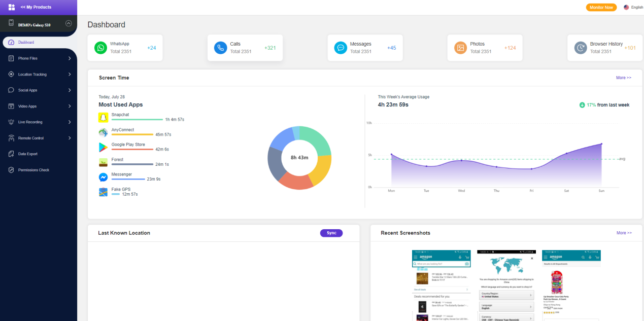Click the WhatsApp green icon
Screen dimensions: 644x321
tap(101, 48)
